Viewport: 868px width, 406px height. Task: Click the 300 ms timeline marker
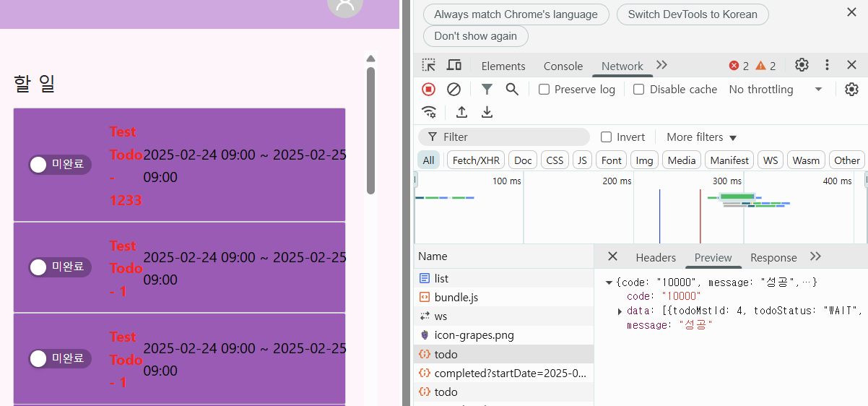pos(726,181)
